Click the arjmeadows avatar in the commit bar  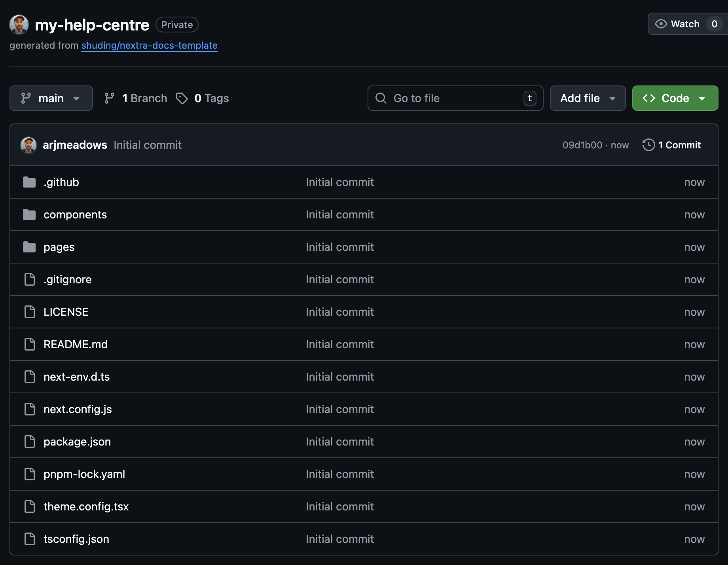28,145
